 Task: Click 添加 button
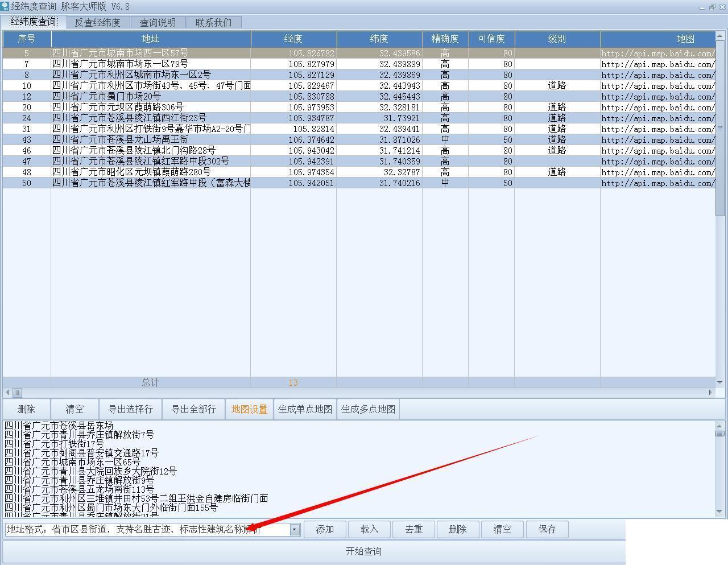325,529
